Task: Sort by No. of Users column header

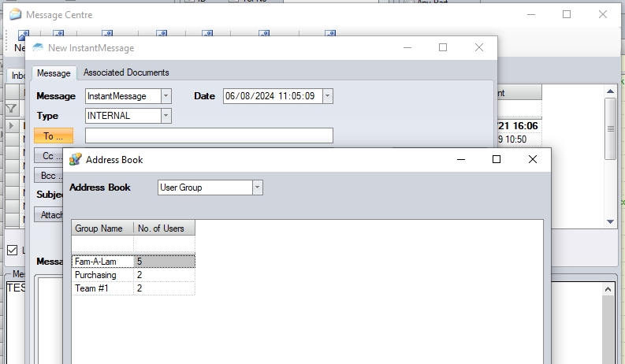Action: (164, 228)
